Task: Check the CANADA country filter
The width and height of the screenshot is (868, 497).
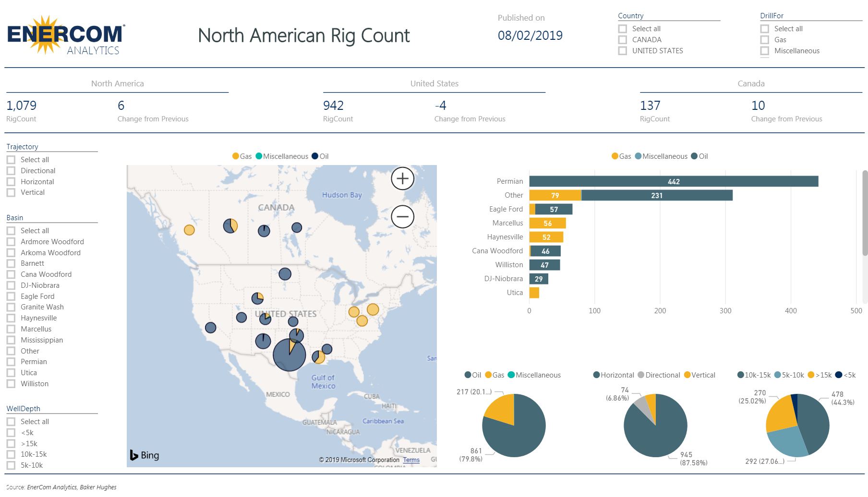Action: click(x=622, y=39)
